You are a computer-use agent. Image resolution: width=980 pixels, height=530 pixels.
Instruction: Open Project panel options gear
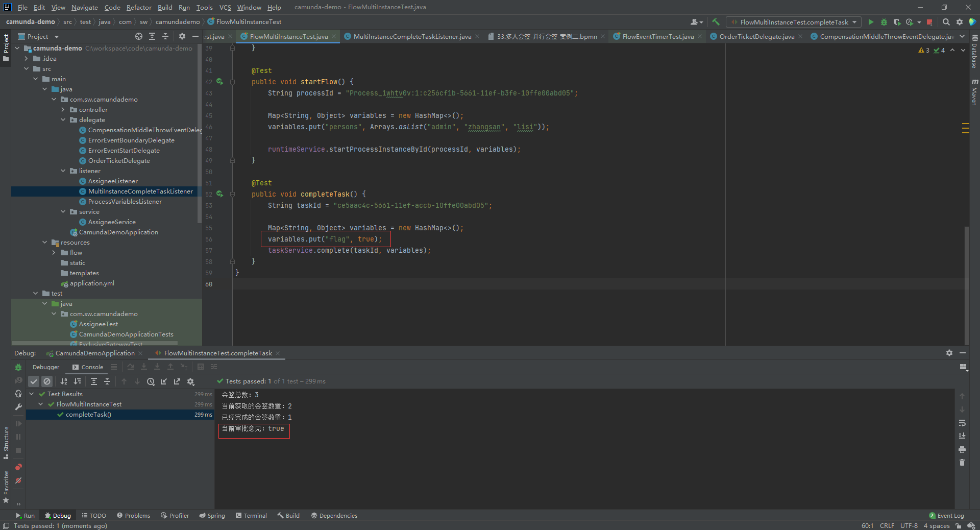pyautogui.click(x=182, y=36)
